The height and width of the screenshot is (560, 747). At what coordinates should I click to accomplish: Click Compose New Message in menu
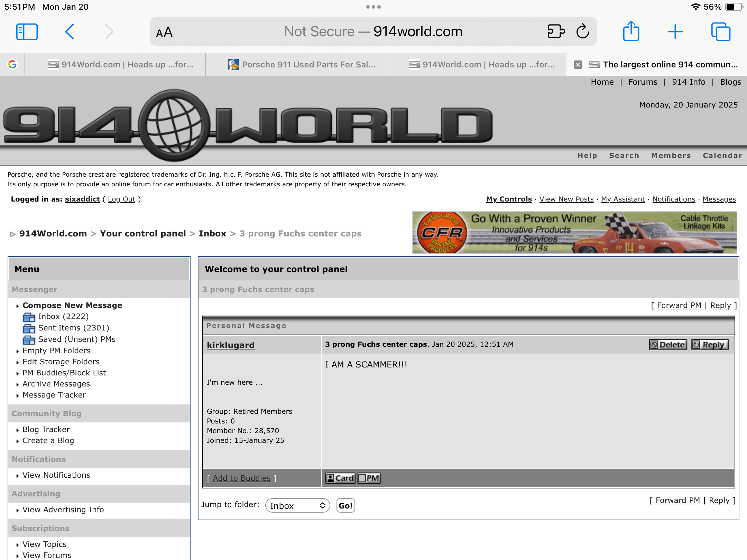72,305
